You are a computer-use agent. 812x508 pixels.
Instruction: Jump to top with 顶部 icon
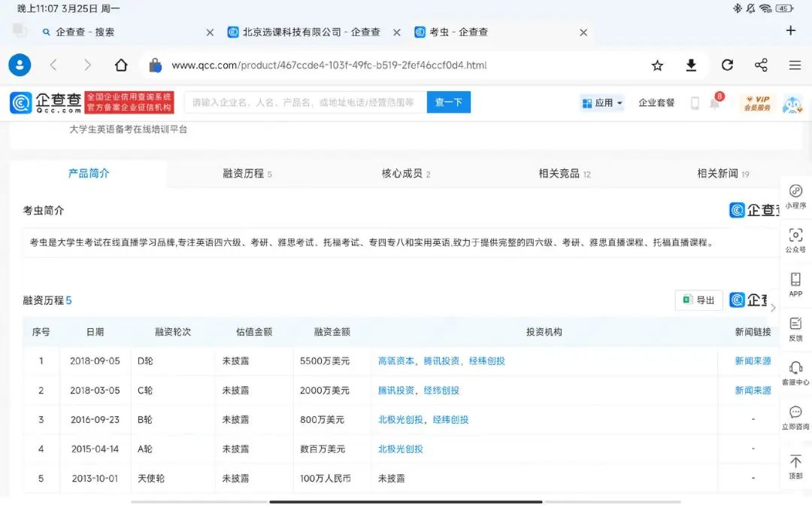click(x=795, y=467)
